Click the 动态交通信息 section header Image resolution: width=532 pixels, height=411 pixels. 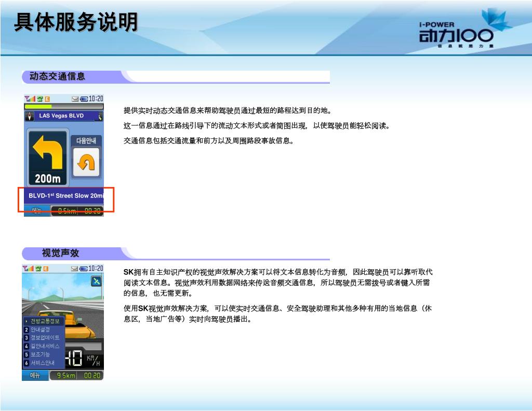tap(57, 76)
